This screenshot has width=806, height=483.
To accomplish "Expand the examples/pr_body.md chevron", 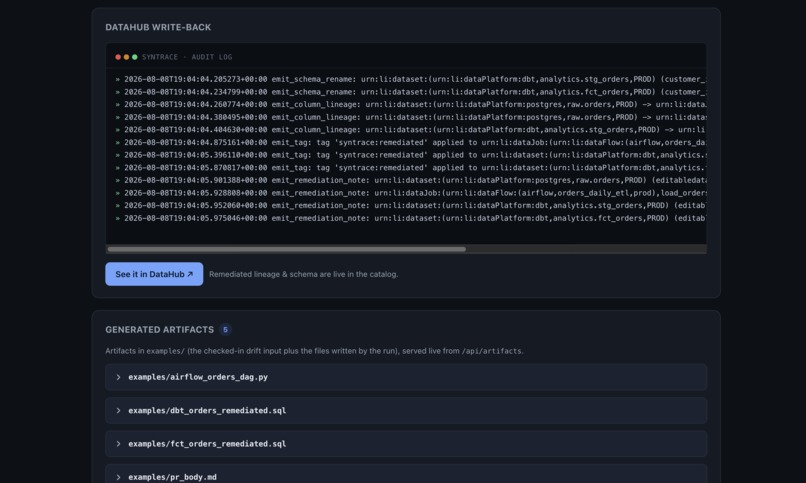I will click(x=118, y=477).
